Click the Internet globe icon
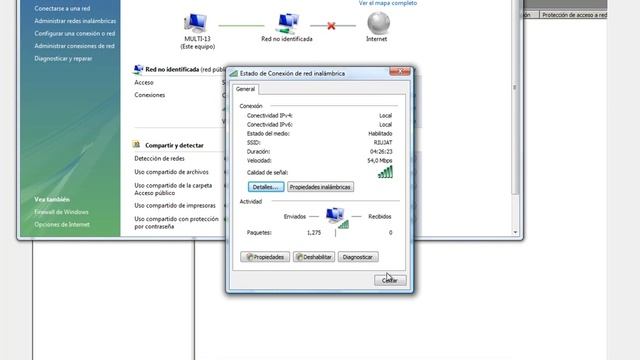Viewport: 640px width, 360px height. (378, 23)
